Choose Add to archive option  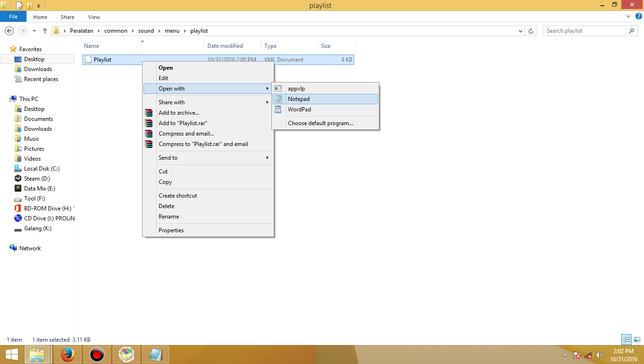coord(208,113)
